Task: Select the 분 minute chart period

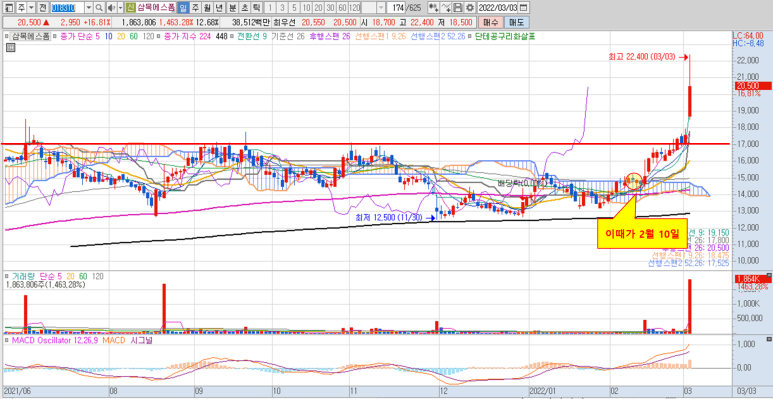Action: click(232, 8)
